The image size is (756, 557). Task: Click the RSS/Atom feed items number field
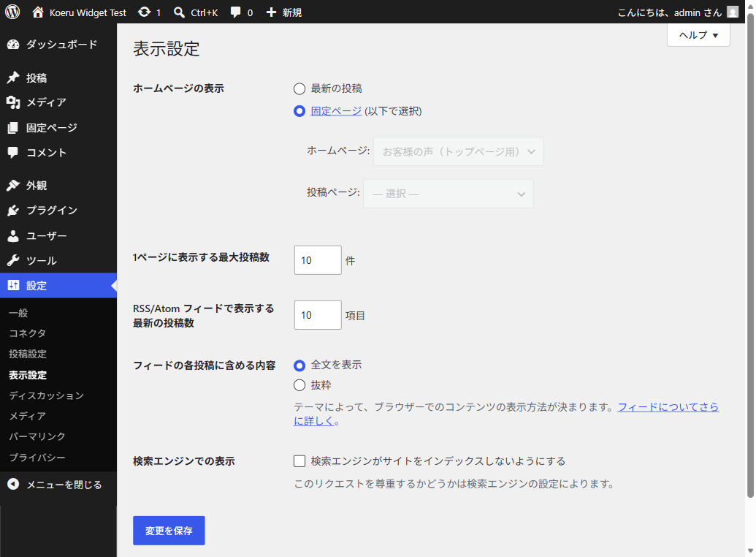coord(318,315)
